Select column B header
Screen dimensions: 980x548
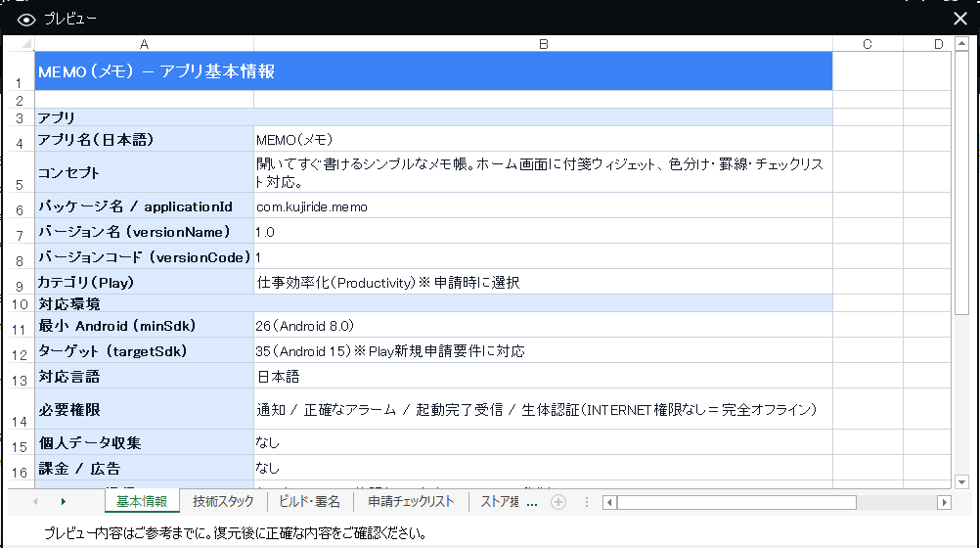tap(543, 44)
